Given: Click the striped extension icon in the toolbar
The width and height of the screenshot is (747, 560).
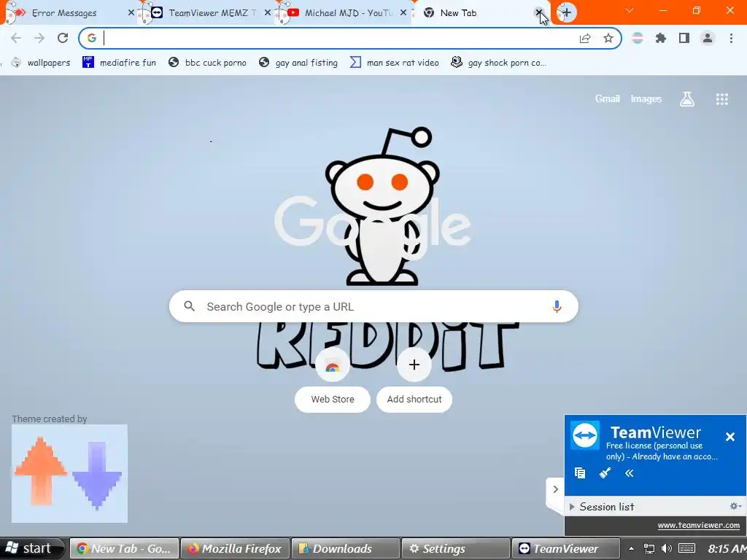Looking at the screenshot, I should coord(638,38).
